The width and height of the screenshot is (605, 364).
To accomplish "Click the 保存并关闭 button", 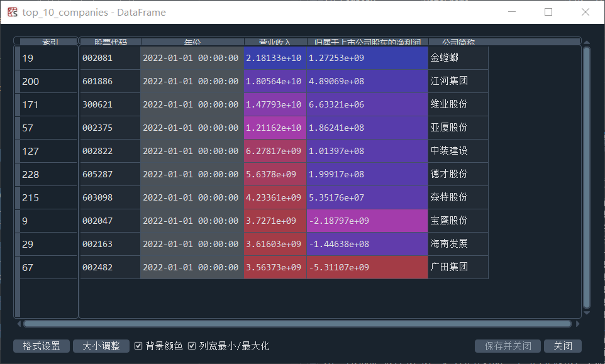I will click(508, 346).
